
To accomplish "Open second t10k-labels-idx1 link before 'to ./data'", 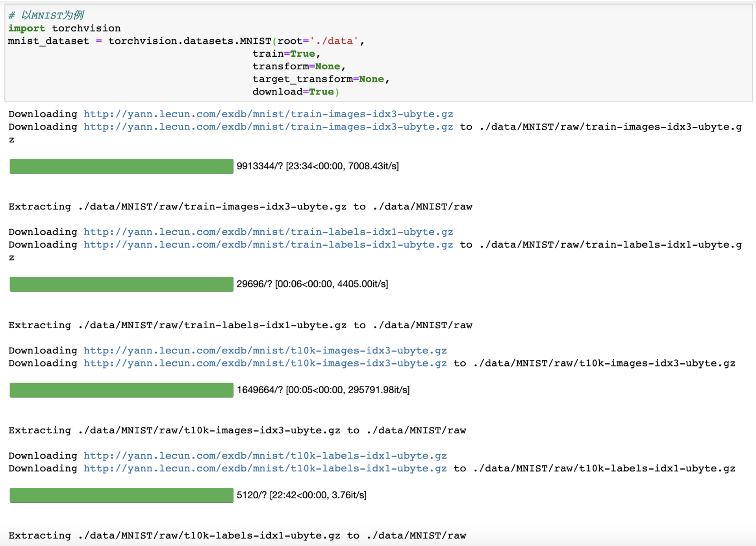I will click(265, 468).
